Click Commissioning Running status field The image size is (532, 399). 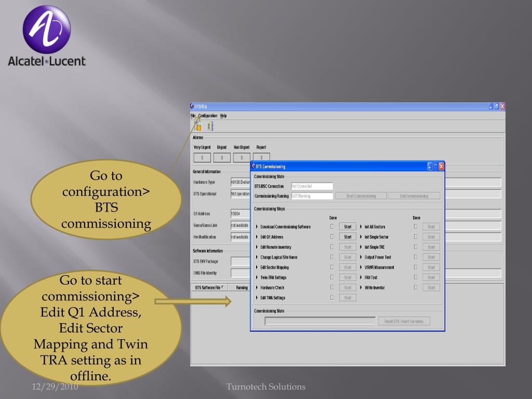click(x=312, y=196)
